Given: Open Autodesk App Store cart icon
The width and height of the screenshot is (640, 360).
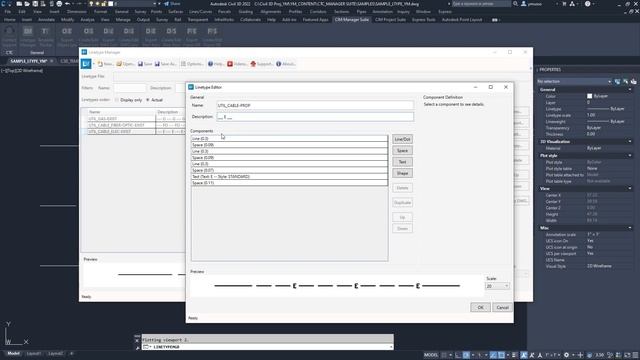Looking at the screenshot, I should tap(564, 4).
